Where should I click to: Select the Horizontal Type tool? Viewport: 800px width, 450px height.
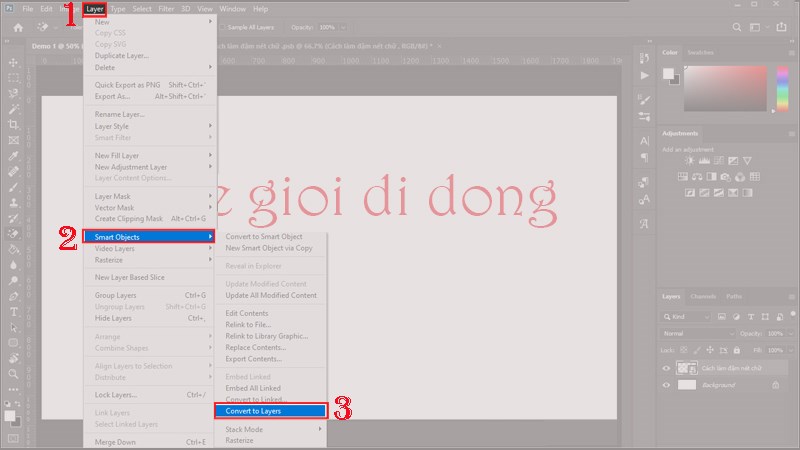[x=14, y=312]
